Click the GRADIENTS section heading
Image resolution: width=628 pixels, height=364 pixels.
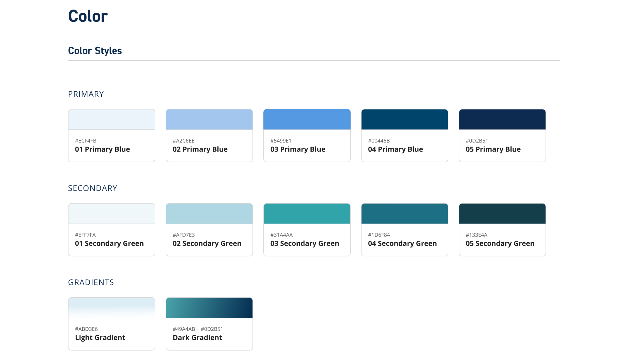91,282
